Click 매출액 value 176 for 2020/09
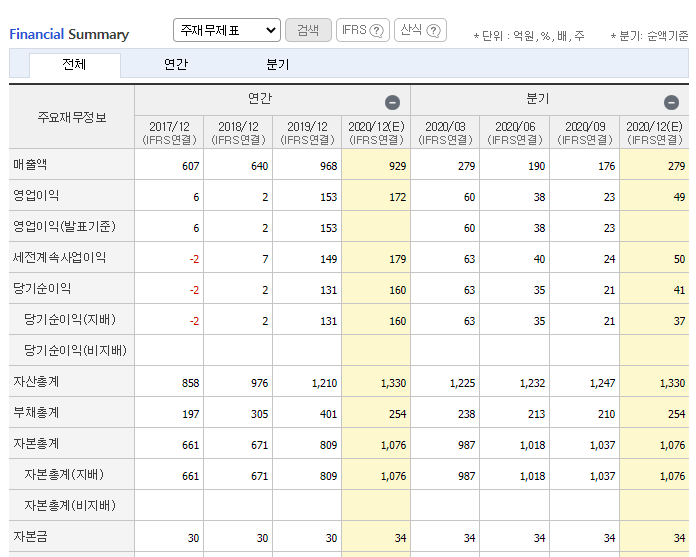 pyautogui.click(x=606, y=166)
